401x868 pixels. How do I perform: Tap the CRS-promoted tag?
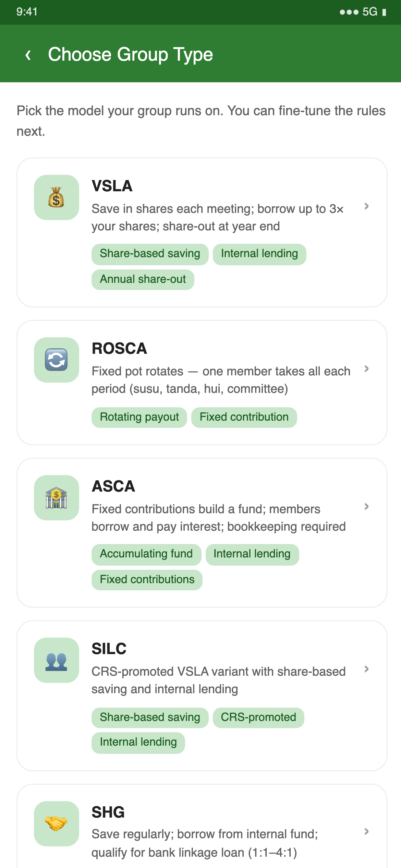[258, 718]
